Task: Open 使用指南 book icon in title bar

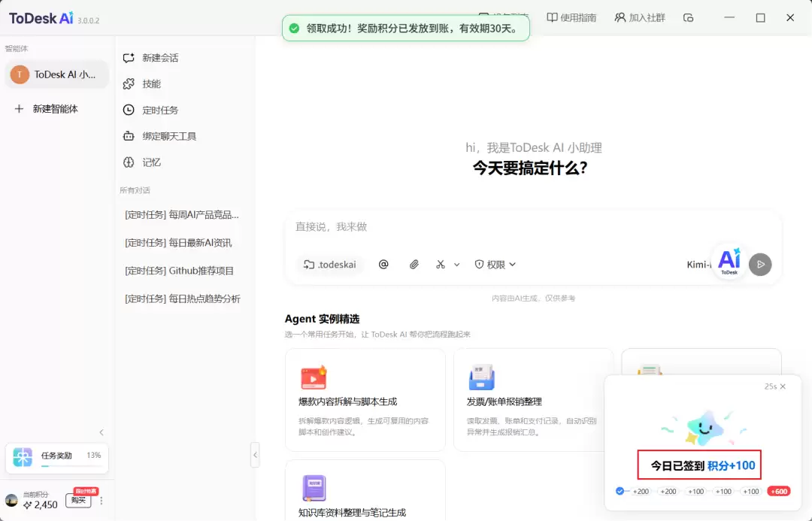Action: [552, 17]
